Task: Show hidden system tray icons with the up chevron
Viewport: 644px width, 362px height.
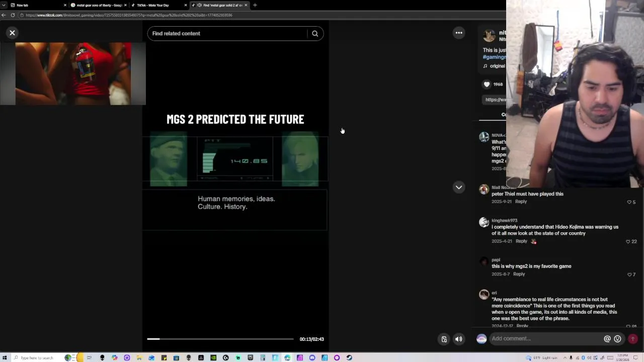Action: pos(565,358)
